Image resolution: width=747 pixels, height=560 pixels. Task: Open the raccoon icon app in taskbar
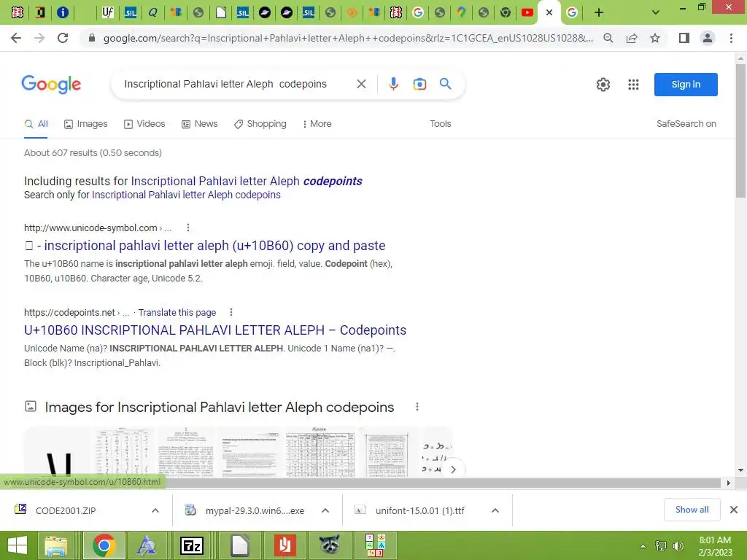coord(329,545)
